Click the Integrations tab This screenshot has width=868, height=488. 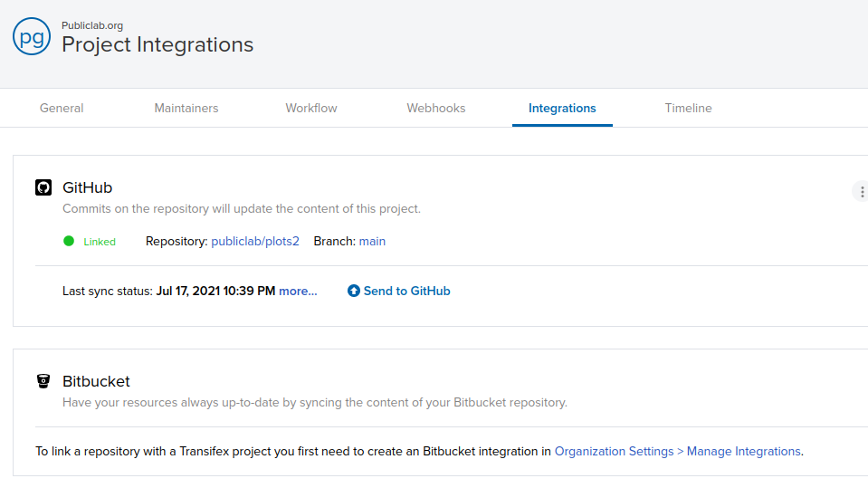(x=562, y=108)
